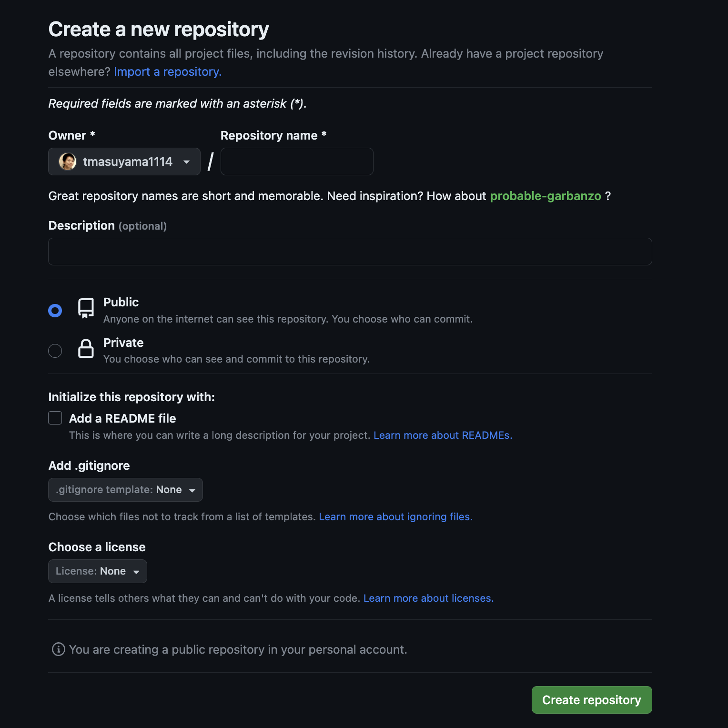The width and height of the screenshot is (728, 728).
Task: Click the Import a repository link
Action: [x=167, y=71]
